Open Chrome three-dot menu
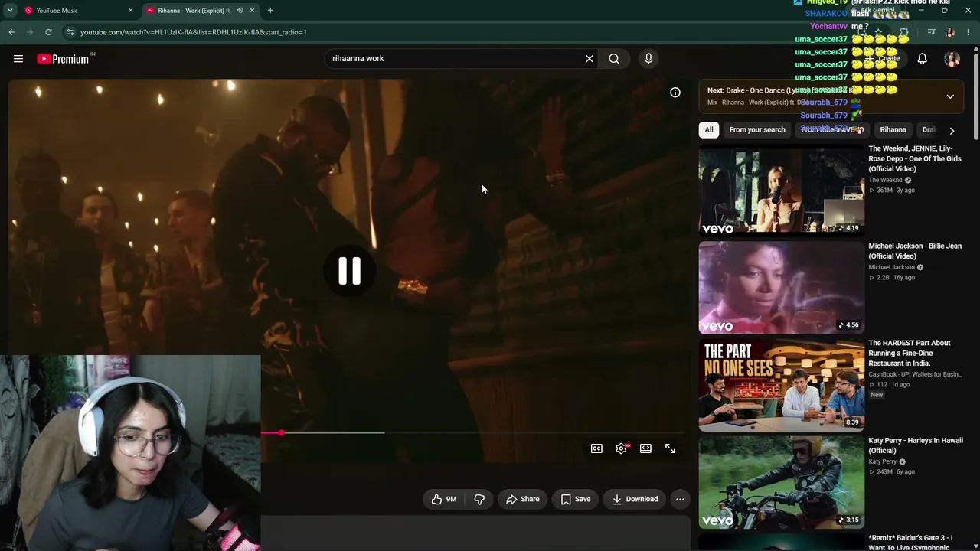This screenshot has width=980, height=551. 969,32
